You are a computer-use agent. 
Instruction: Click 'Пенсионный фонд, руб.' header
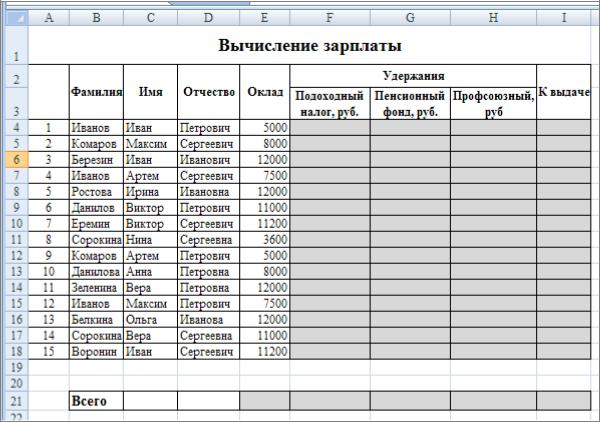pyautogui.click(x=410, y=103)
